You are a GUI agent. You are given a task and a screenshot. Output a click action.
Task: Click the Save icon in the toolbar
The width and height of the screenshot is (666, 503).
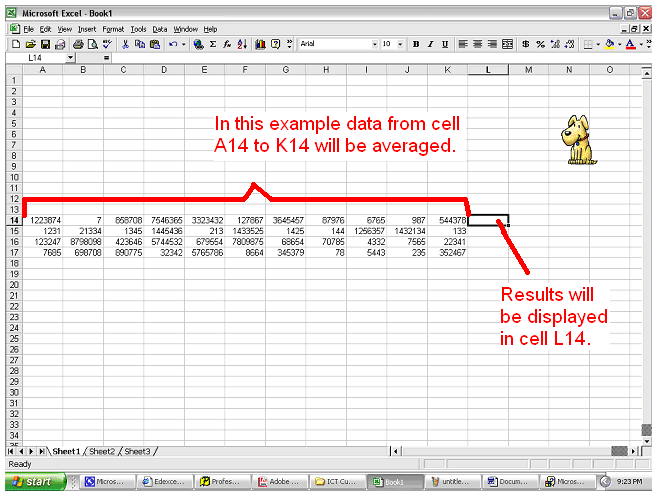coord(45,45)
